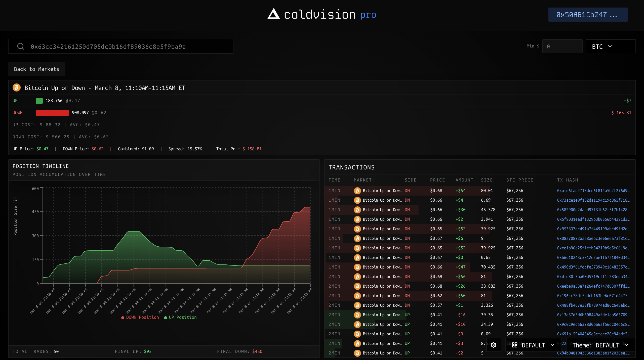
Task: Click the AMOUNT column header
Action: [464, 180]
